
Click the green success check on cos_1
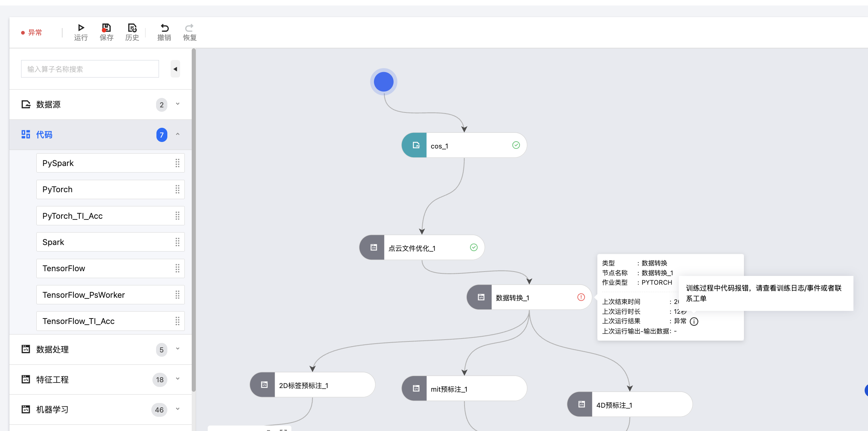click(516, 145)
